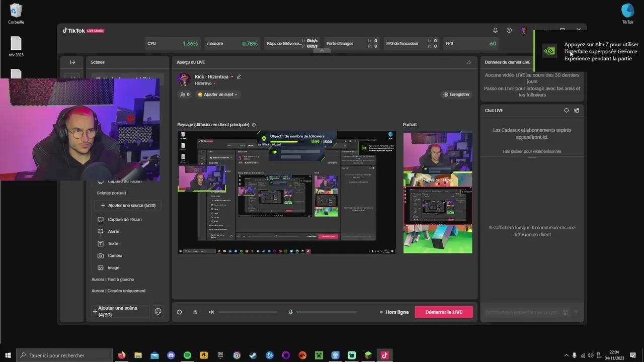Click the notifications bell icon

pos(495,30)
